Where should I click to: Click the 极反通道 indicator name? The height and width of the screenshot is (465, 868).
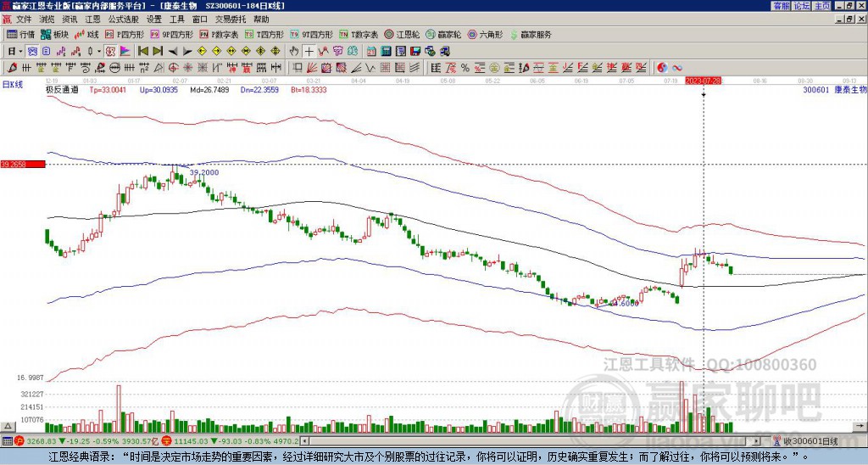[62, 89]
